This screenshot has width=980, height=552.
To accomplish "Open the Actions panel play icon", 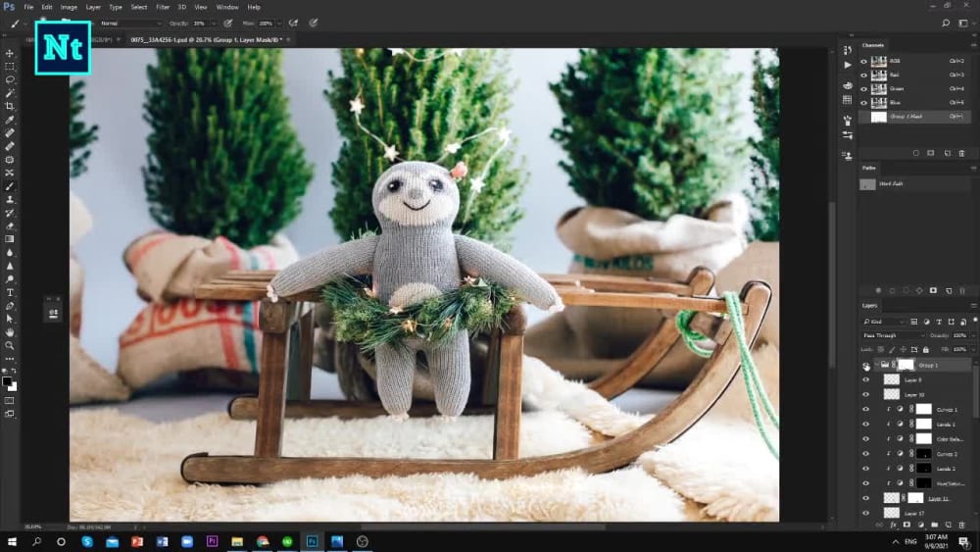I will pyautogui.click(x=848, y=65).
